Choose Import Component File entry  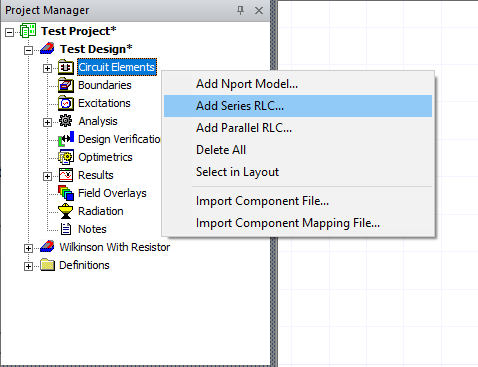click(x=298, y=201)
